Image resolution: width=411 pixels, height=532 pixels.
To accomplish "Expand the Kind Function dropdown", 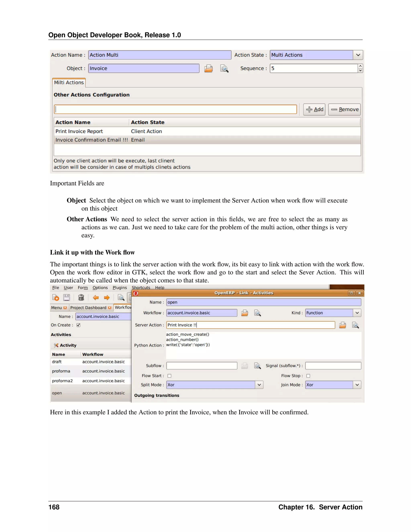I will point(357,313).
